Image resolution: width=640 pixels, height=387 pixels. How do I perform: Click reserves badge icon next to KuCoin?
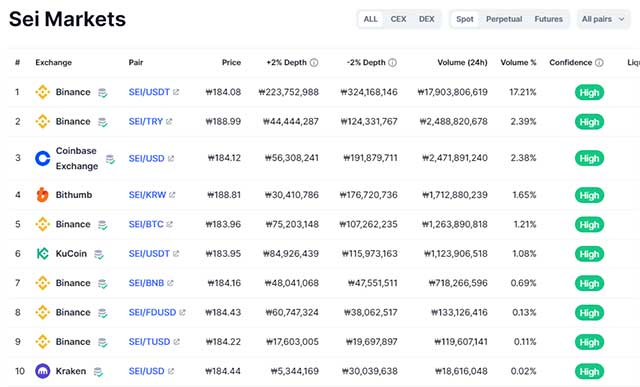[x=99, y=254]
